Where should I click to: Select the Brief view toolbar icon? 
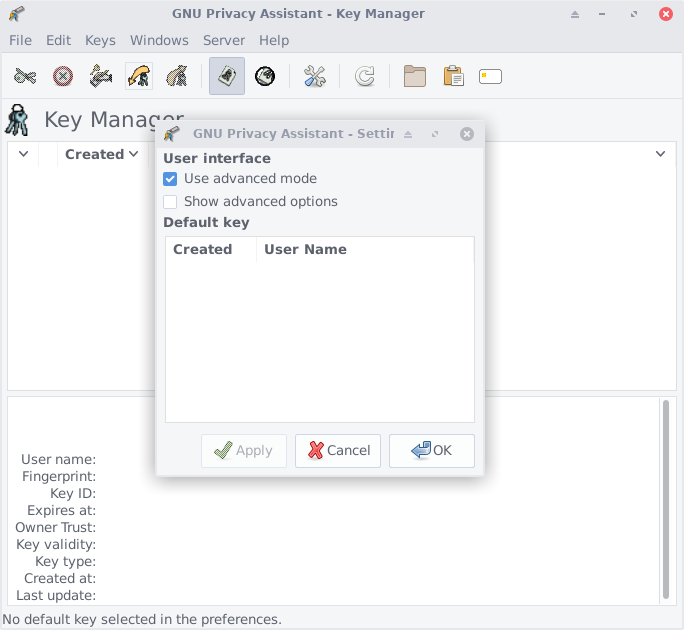(x=227, y=76)
